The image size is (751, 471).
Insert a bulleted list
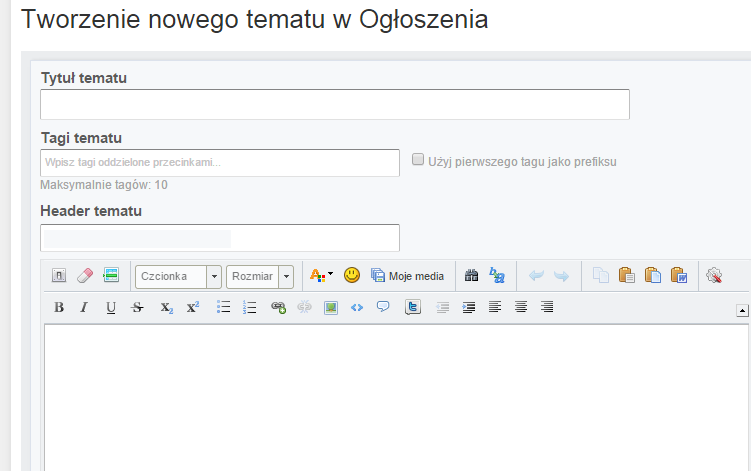click(x=223, y=307)
